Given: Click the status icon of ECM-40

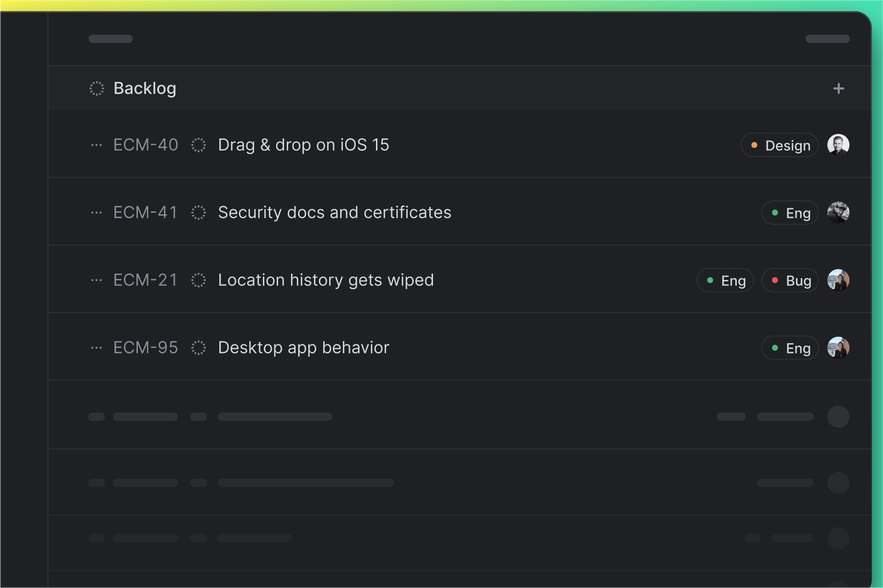Looking at the screenshot, I should tap(199, 145).
